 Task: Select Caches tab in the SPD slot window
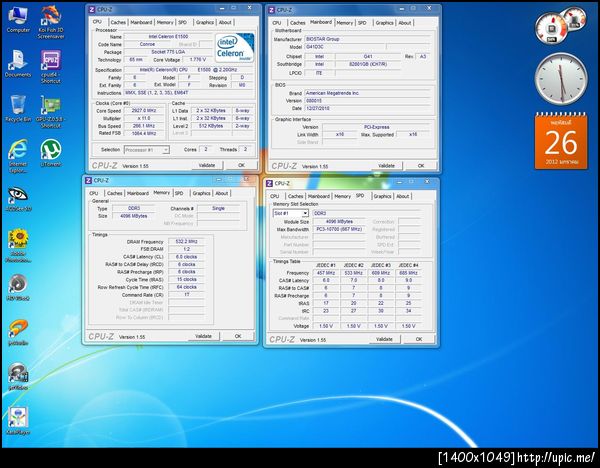point(295,196)
